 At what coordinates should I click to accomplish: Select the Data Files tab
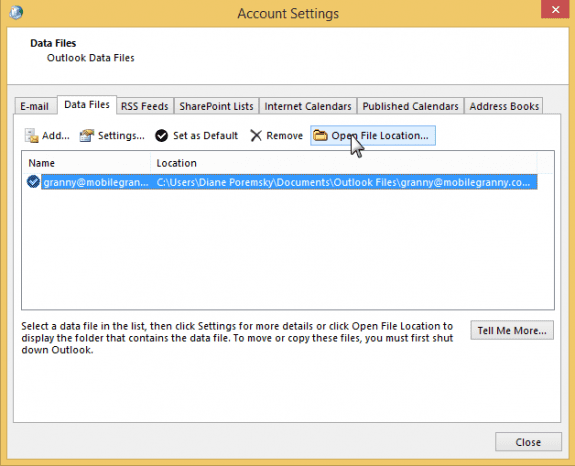(x=87, y=105)
